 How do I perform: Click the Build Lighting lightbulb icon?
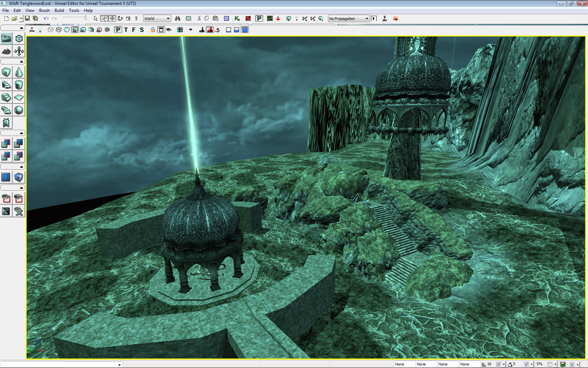(297, 19)
